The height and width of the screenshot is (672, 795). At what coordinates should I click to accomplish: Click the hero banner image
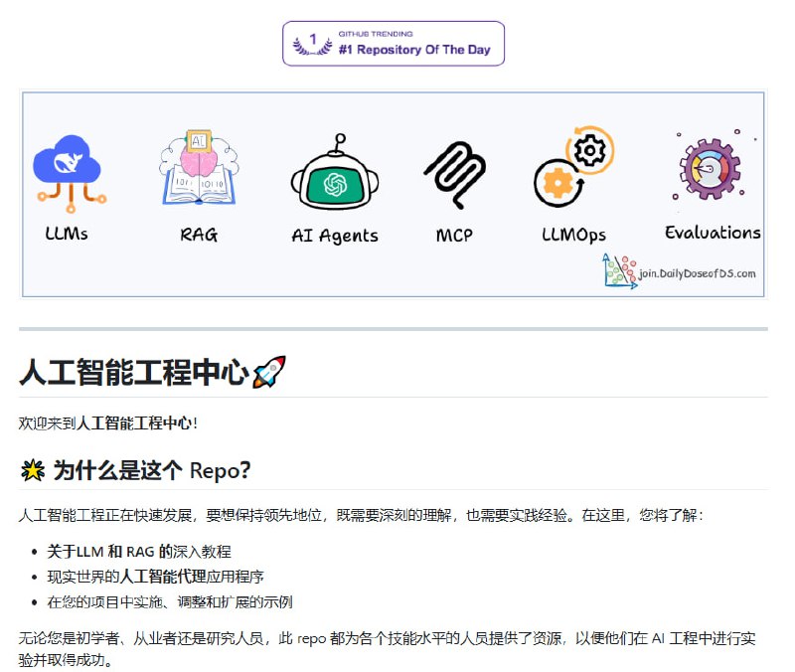[x=397, y=192]
